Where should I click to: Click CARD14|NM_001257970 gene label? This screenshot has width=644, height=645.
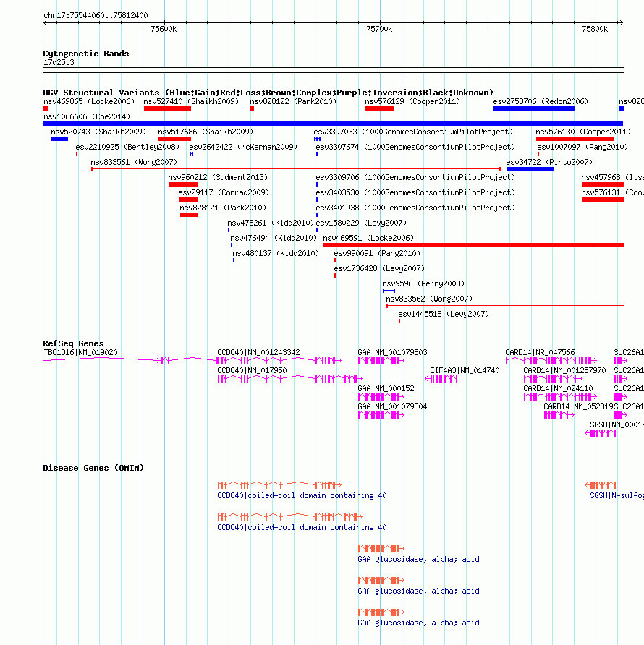pos(564,371)
